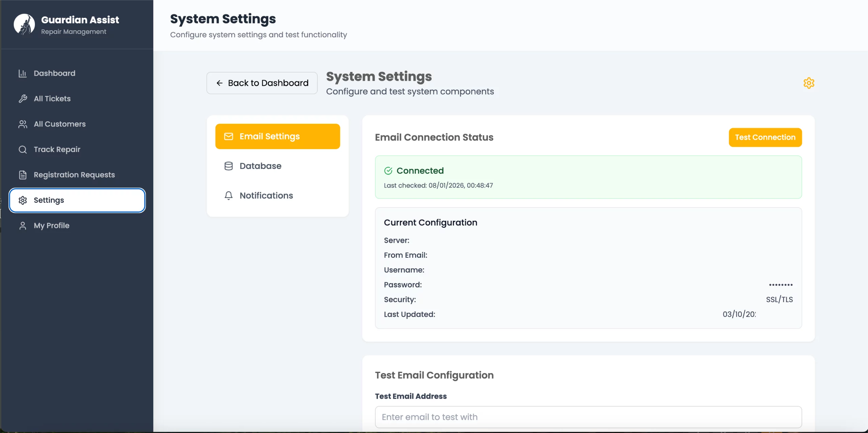This screenshot has height=433, width=868.
Task: Click the All Customers people icon
Action: [23, 124]
